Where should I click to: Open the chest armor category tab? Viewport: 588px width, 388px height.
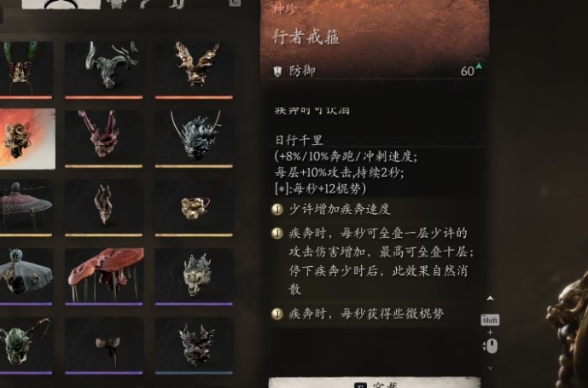pos(117,4)
